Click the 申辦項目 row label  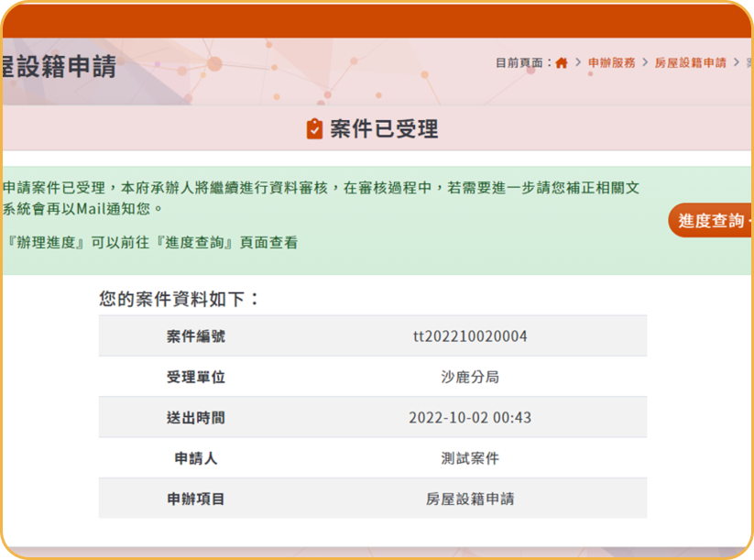point(195,499)
